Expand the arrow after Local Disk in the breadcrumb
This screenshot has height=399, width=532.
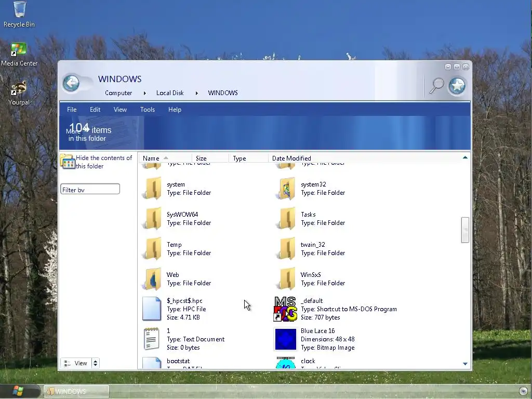click(x=196, y=93)
